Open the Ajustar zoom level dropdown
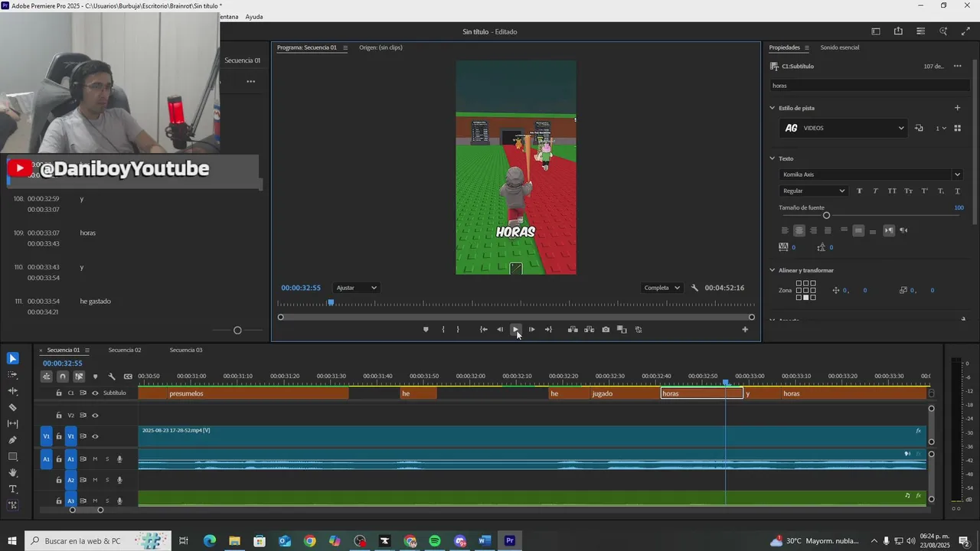This screenshot has width=980, height=551. click(357, 288)
